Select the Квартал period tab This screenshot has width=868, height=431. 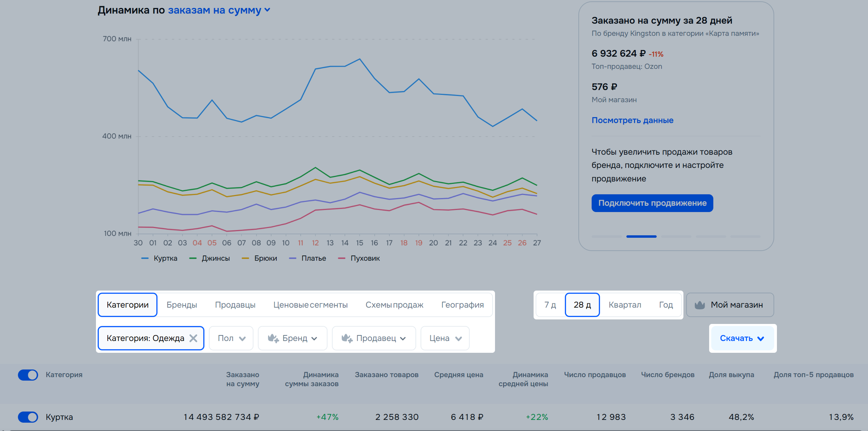625,305
